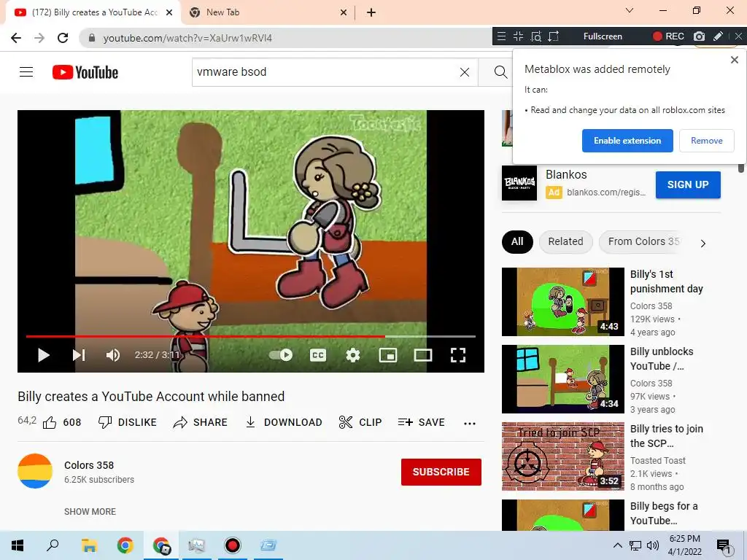Clear the search box text with X
The image size is (747, 560).
(465, 72)
